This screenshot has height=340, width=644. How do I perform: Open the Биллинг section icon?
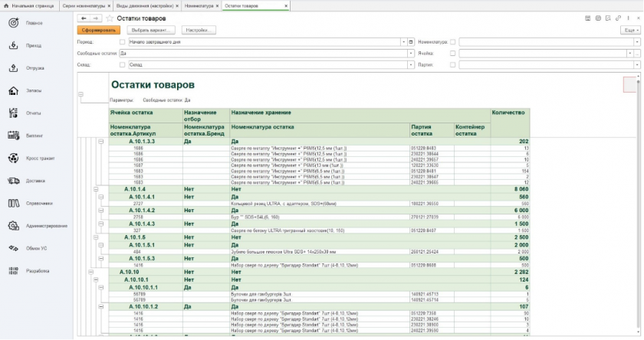[14, 136]
